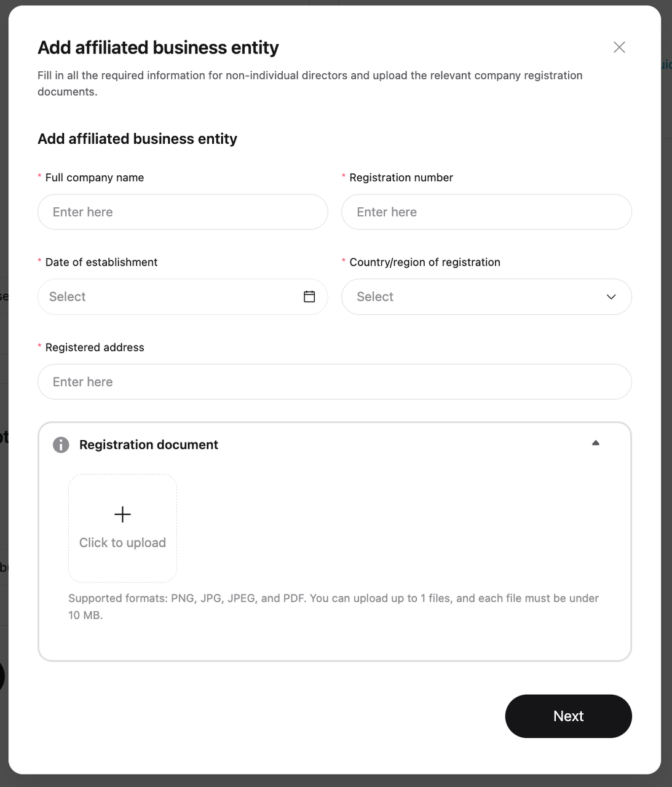Click the chevron icon on the country field
The image size is (672, 787).
click(611, 297)
